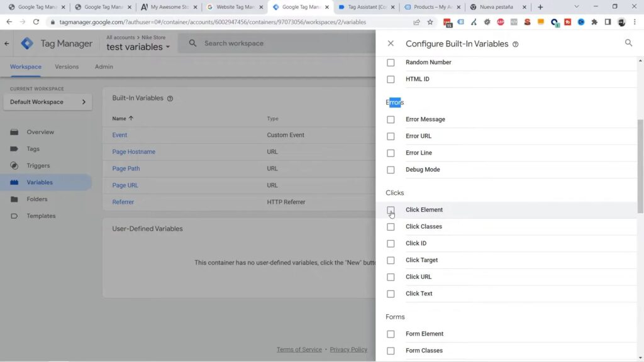
Task: Open the browser profile avatar
Action: click(x=621, y=22)
